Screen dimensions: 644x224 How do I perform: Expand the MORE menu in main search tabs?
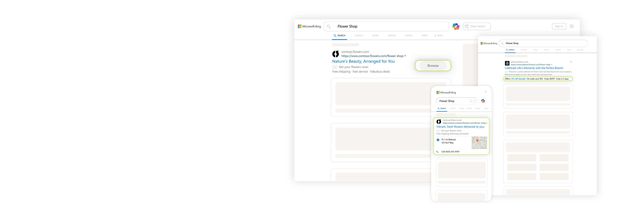[439, 36]
